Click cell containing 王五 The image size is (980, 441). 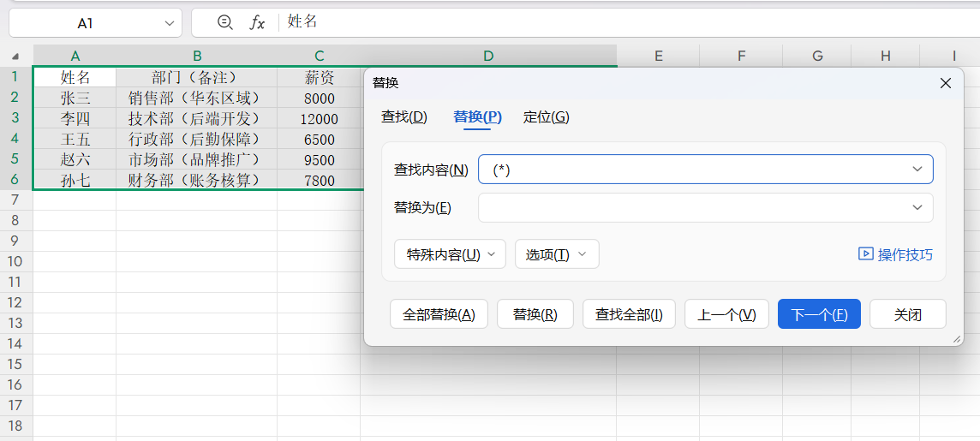tap(75, 140)
